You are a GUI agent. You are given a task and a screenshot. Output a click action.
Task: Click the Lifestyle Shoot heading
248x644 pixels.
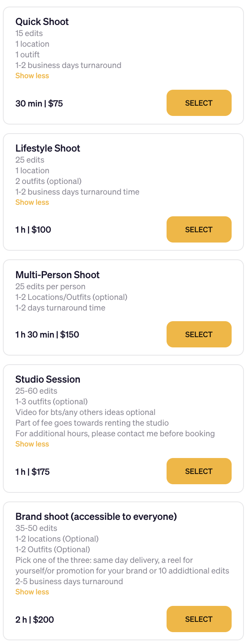(x=48, y=148)
